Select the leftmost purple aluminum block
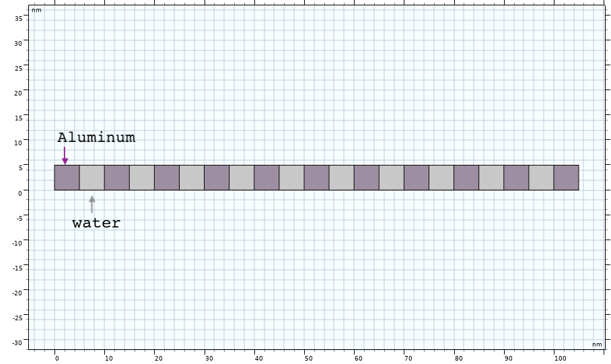This screenshot has width=611, height=364. coord(67,178)
